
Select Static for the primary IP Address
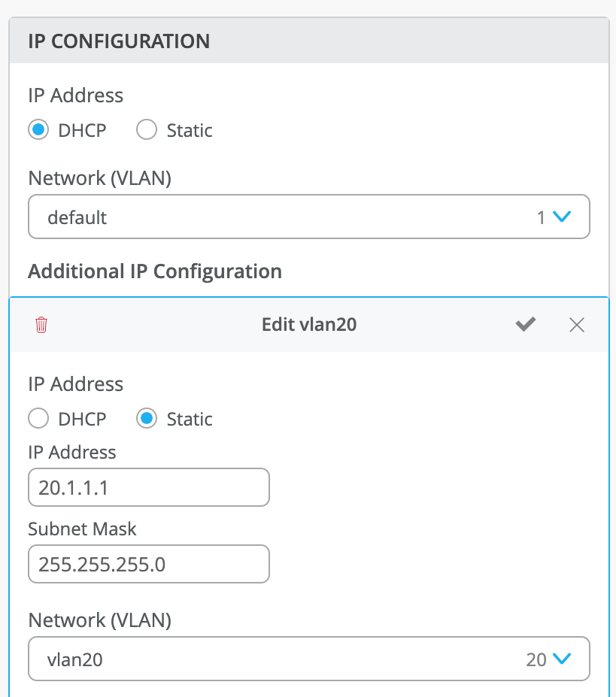[x=147, y=130]
